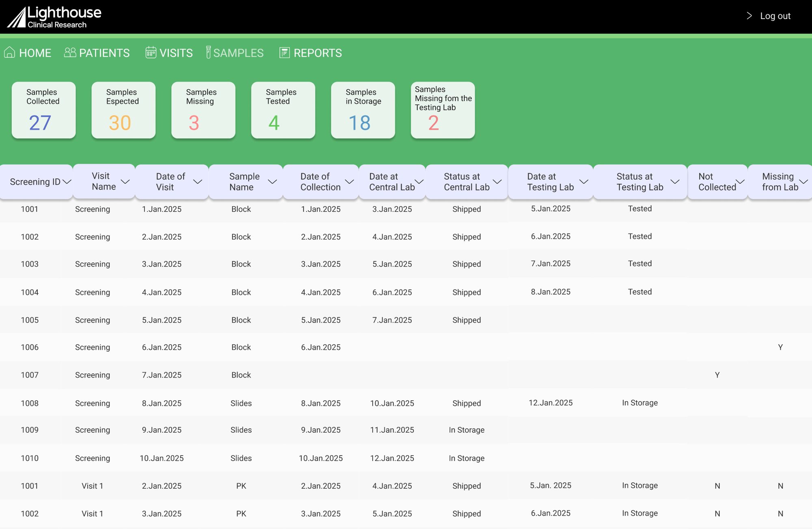The width and height of the screenshot is (812, 529).
Task: Click 'Visit 1' in the 3.Jan.2025 PK row
Action: pyautogui.click(x=93, y=514)
